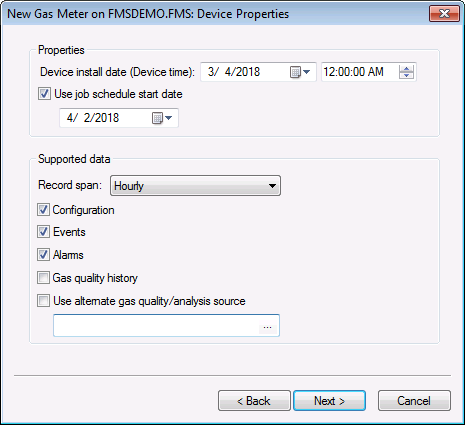Open the device install date calendar picker
Image resolution: width=465 pixels, height=425 pixels.
click(300, 72)
